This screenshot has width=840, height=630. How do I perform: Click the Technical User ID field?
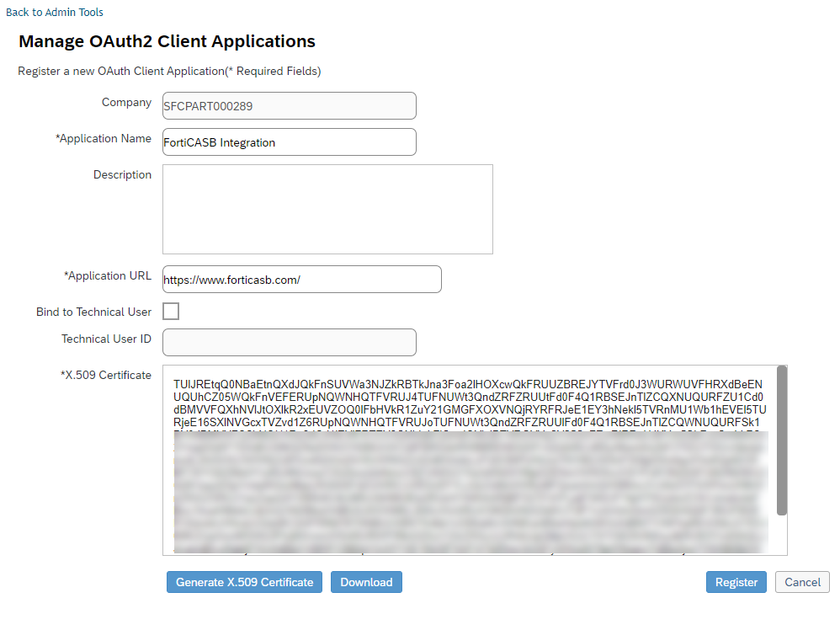click(289, 343)
